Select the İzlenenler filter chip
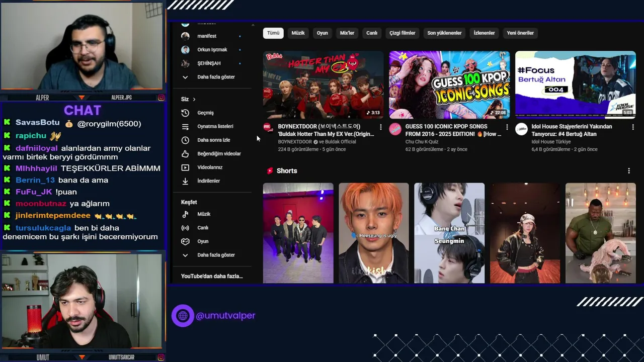 tap(485, 33)
